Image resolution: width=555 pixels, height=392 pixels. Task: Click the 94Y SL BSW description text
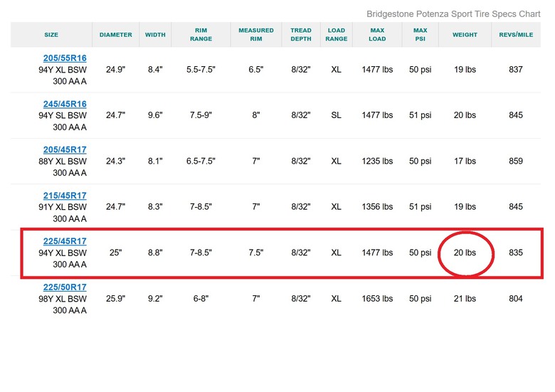point(63,115)
